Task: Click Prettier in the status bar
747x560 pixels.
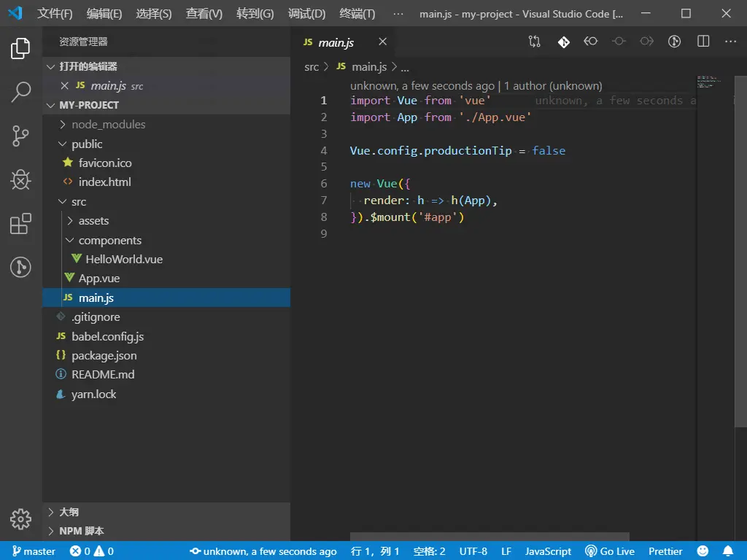Action: click(x=665, y=551)
